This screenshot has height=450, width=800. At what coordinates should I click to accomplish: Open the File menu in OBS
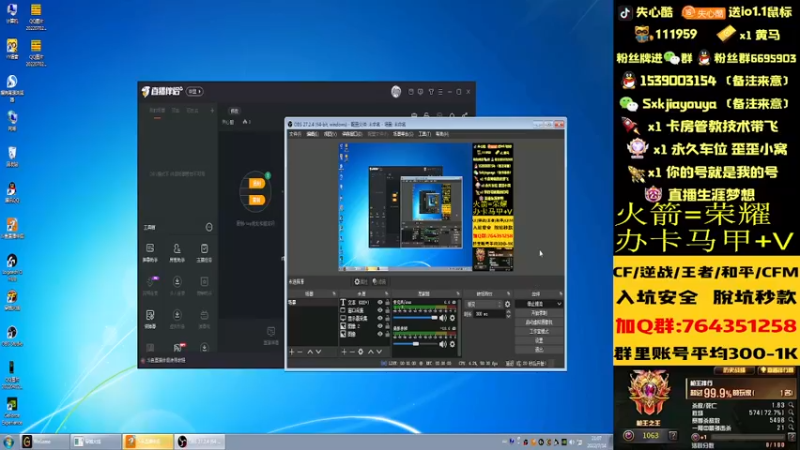click(295, 134)
